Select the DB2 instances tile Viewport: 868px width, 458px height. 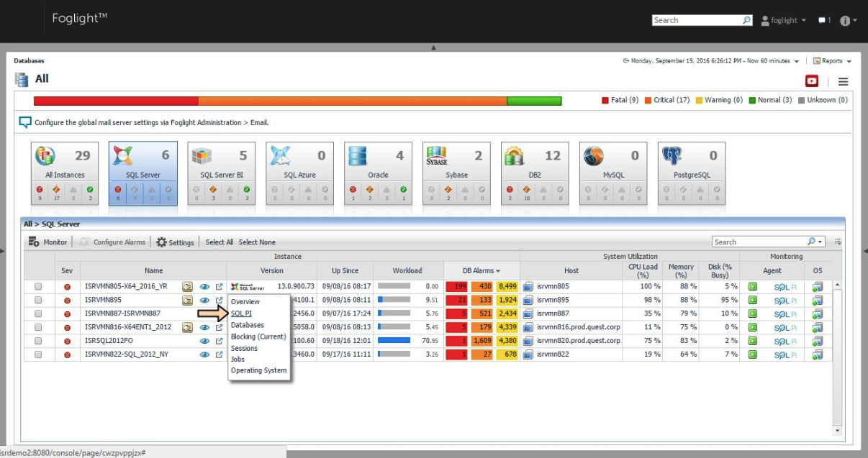(x=535, y=173)
